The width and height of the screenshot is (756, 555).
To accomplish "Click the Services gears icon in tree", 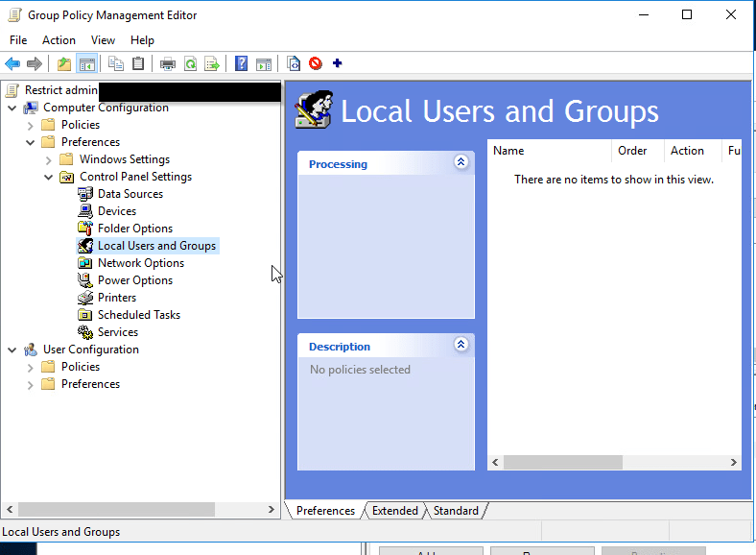I will point(84,332).
